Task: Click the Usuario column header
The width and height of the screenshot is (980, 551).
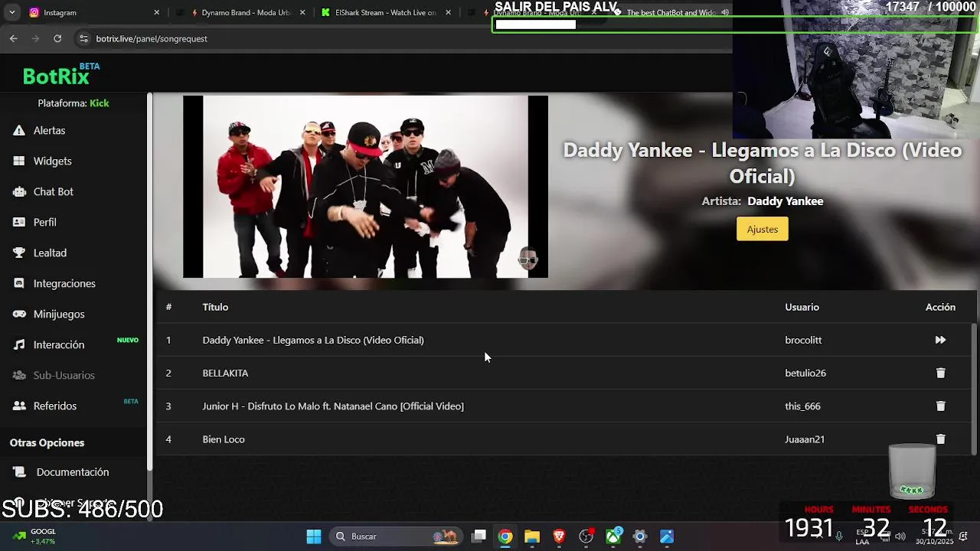Action: [802, 307]
